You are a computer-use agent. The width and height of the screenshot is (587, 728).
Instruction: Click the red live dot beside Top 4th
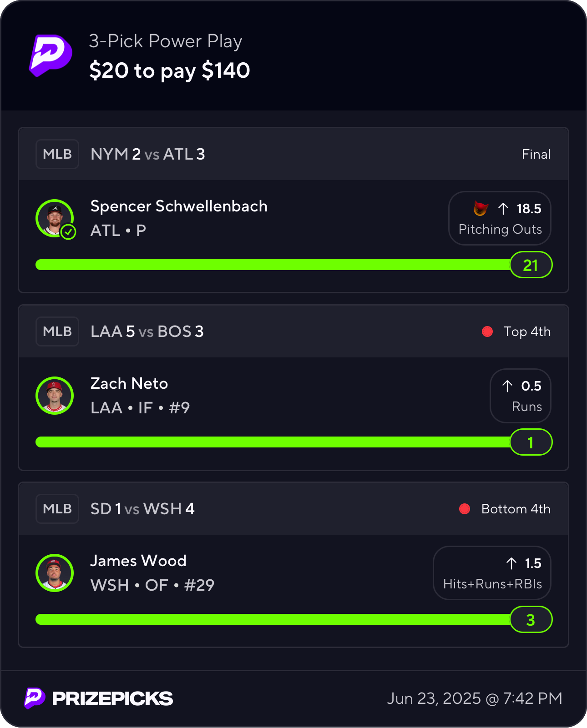487,331
